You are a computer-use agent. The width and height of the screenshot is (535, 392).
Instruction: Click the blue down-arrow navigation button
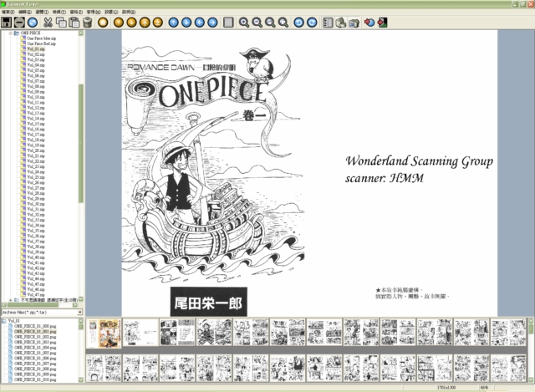coord(186,23)
